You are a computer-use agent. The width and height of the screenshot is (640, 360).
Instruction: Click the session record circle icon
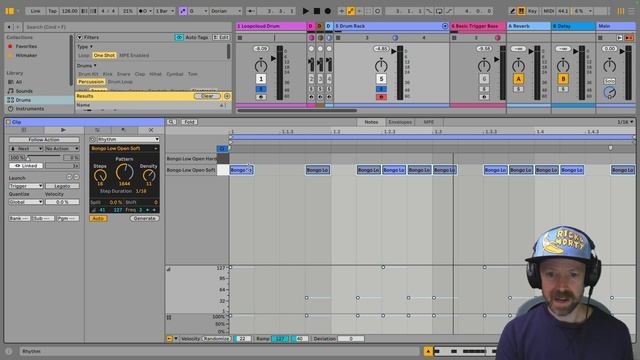point(377,11)
